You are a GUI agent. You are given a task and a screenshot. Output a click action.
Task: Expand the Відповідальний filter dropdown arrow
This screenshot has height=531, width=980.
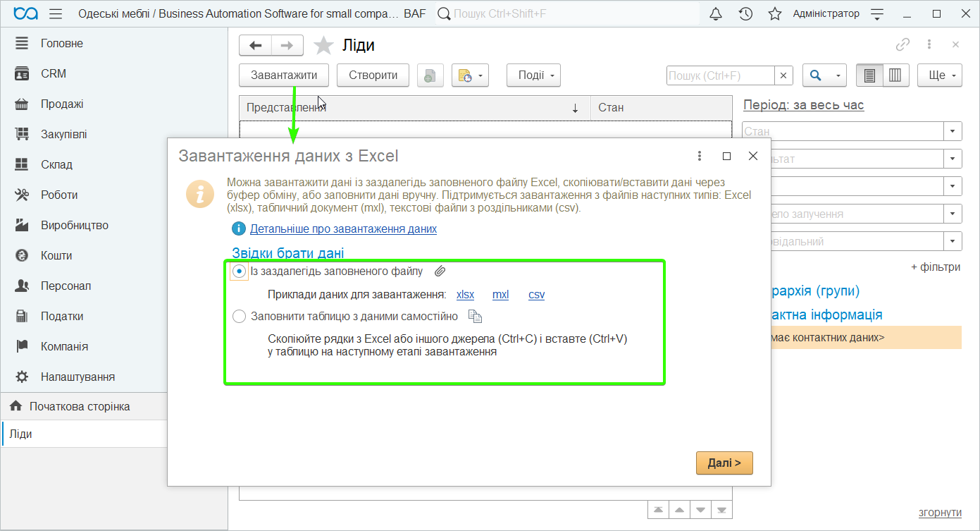tap(953, 241)
